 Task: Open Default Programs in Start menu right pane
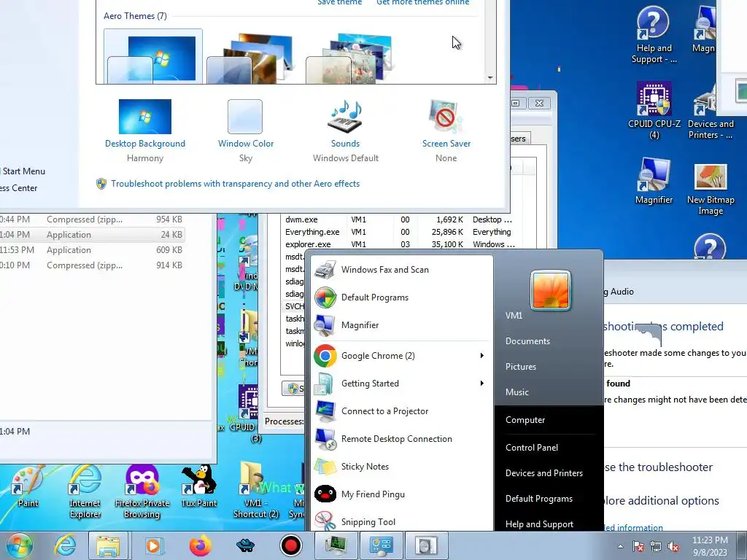tap(539, 499)
